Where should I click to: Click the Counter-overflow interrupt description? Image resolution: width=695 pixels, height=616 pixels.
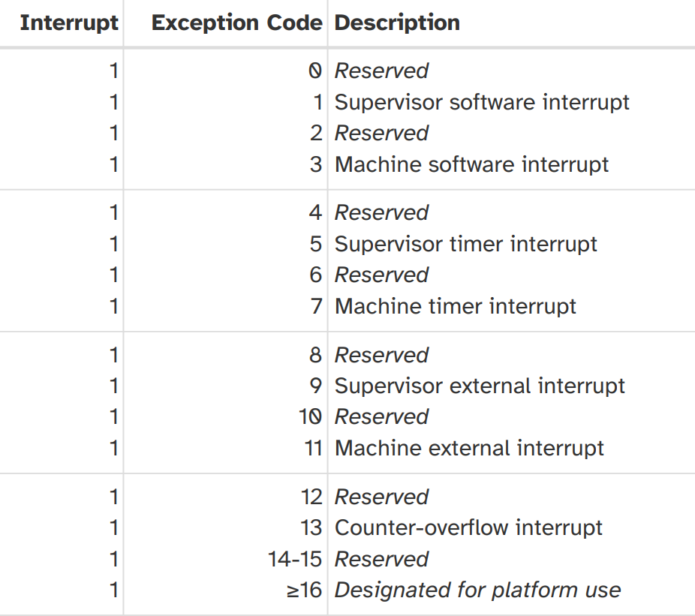pyautogui.click(x=468, y=527)
